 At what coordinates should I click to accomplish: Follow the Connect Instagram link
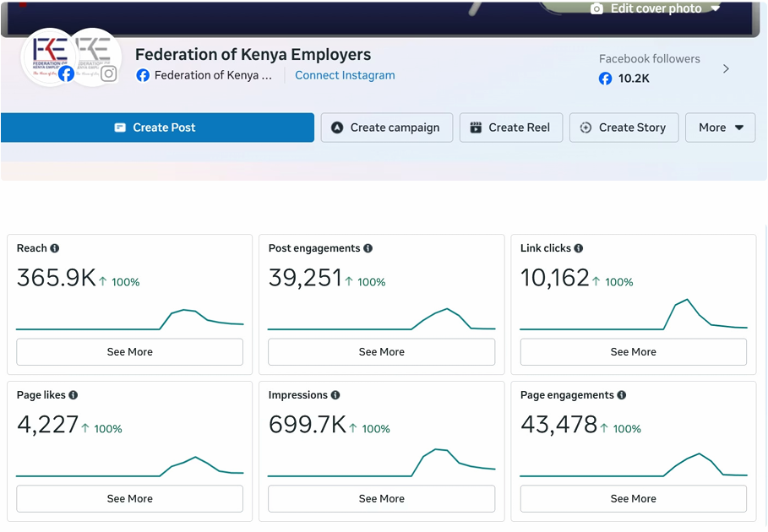click(345, 75)
